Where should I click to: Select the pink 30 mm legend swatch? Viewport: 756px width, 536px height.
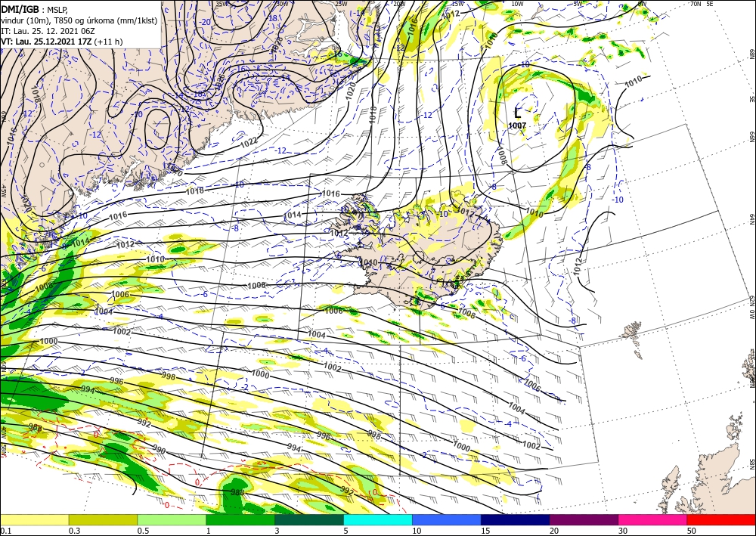[653, 519]
